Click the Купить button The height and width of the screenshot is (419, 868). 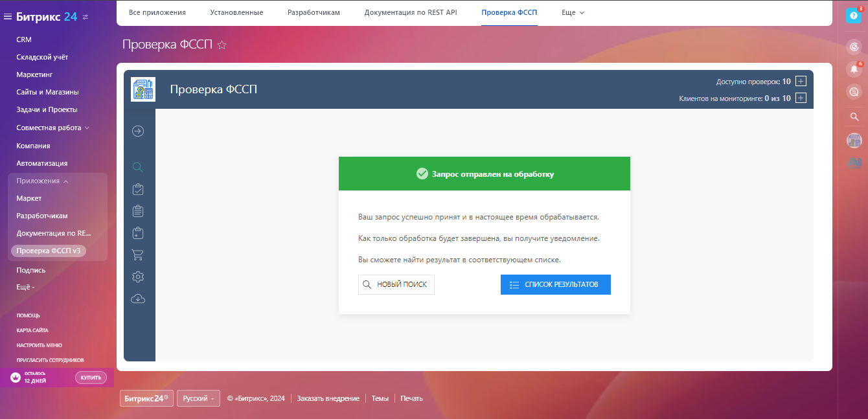[91, 378]
